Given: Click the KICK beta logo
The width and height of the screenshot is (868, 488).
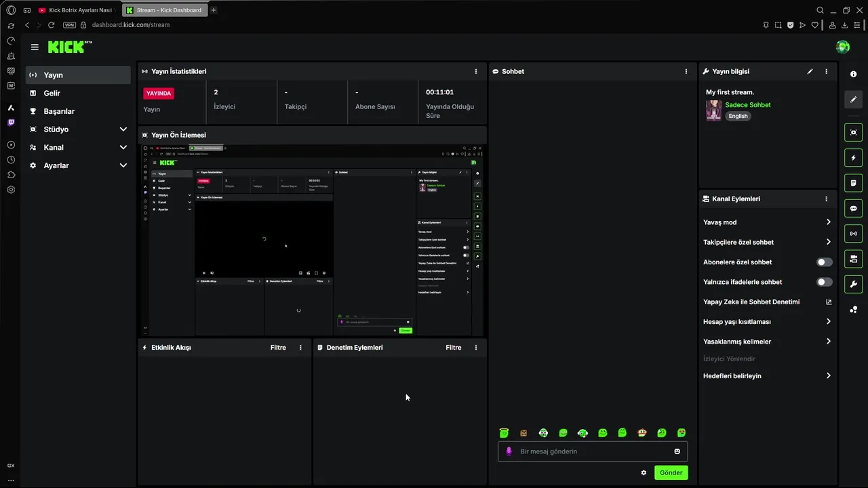Looking at the screenshot, I should click(x=70, y=47).
